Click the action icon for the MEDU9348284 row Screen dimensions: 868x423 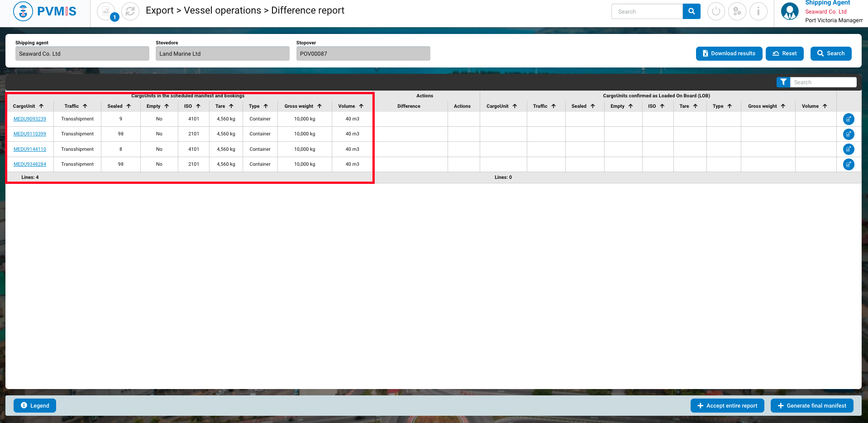click(x=848, y=164)
